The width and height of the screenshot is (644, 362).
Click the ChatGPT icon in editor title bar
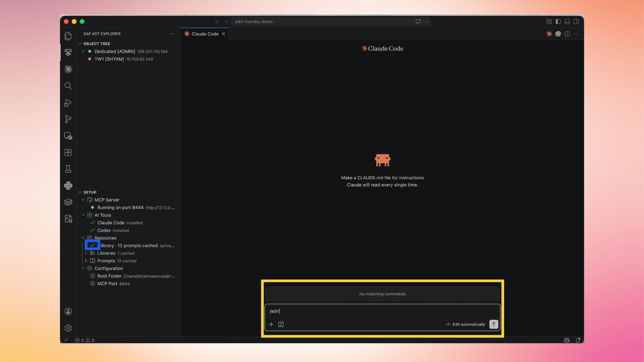click(x=558, y=34)
